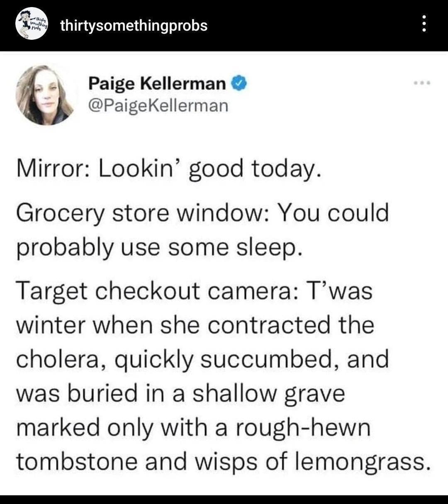This screenshot has width=448, height=504.
Task: Select the "probably use some sleep." line
Action: point(157,247)
